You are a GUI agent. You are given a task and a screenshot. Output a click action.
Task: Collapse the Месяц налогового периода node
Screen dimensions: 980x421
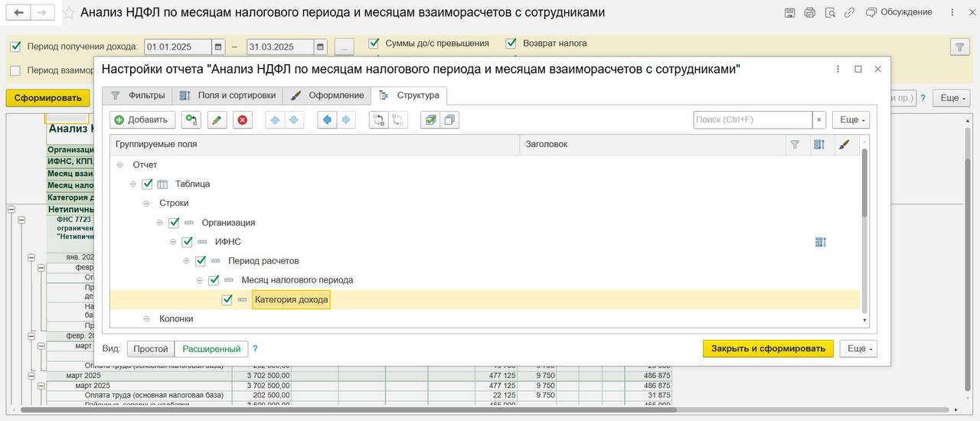click(200, 280)
